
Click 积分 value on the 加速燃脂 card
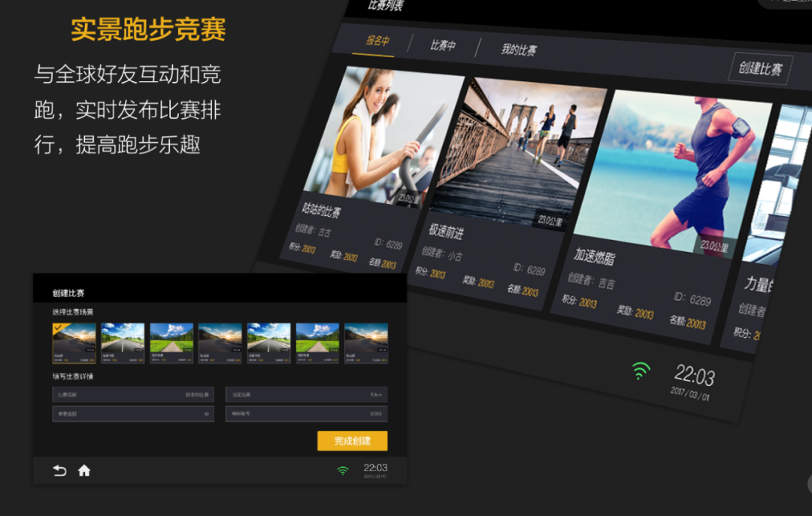588,302
